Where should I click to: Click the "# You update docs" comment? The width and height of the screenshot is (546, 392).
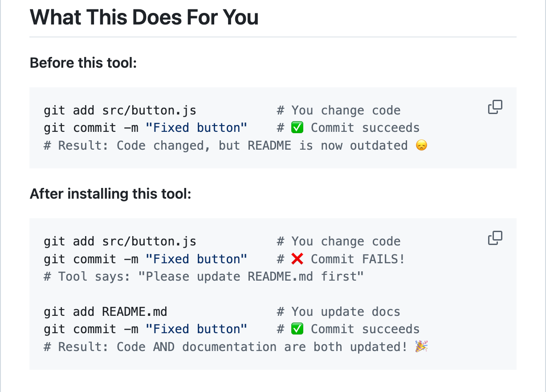click(x=338, y=312)
